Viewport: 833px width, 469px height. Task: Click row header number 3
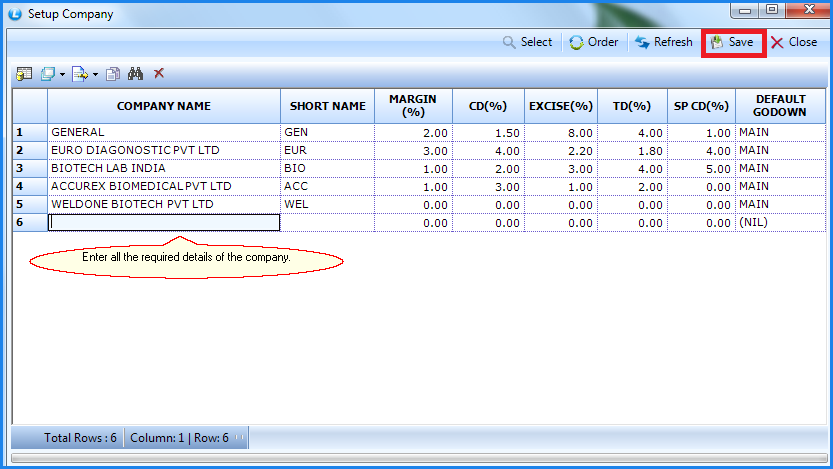30,168
